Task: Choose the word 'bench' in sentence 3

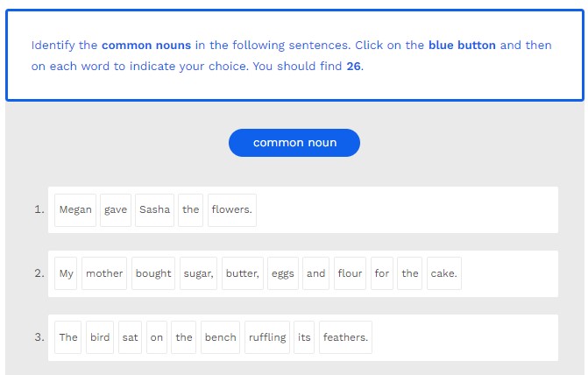Action: (220, 337)
